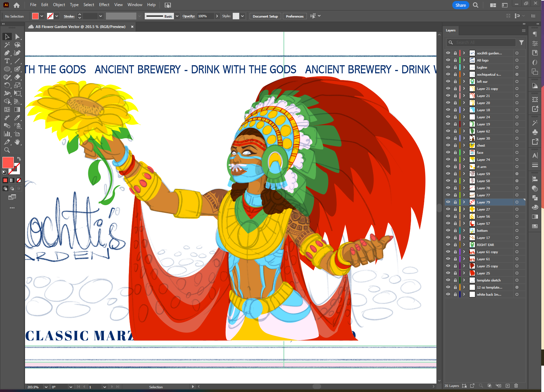544x392 pixels.
Task: Select the Eyedropper tool
Action: tap(18, 118)
